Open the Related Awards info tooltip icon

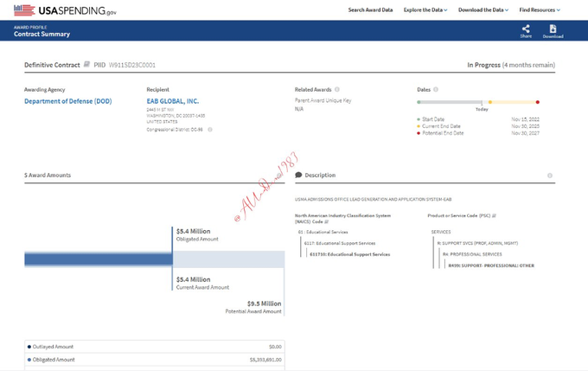click(x=337, y=89)
